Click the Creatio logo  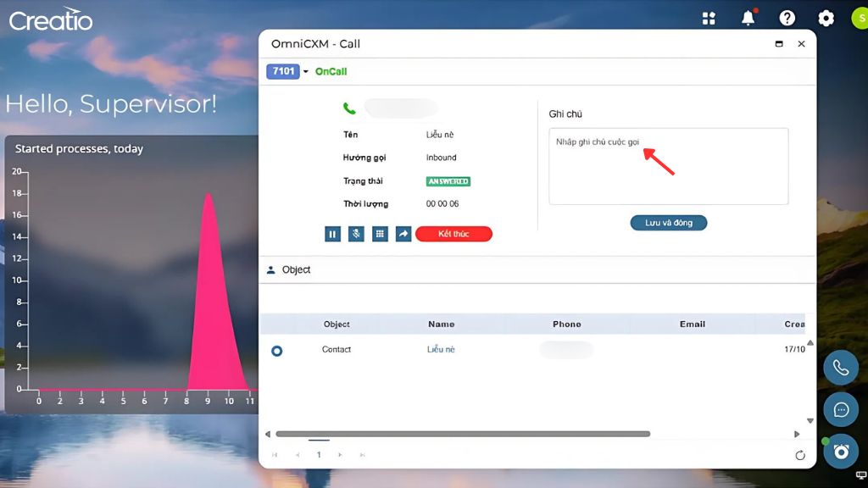click(51, 20)
